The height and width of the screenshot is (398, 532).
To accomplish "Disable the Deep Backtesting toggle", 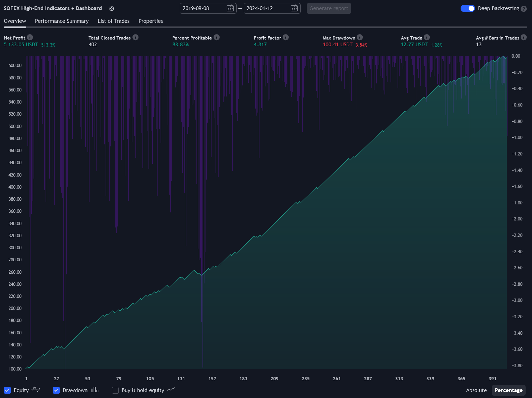I will [x=467, y=8].
